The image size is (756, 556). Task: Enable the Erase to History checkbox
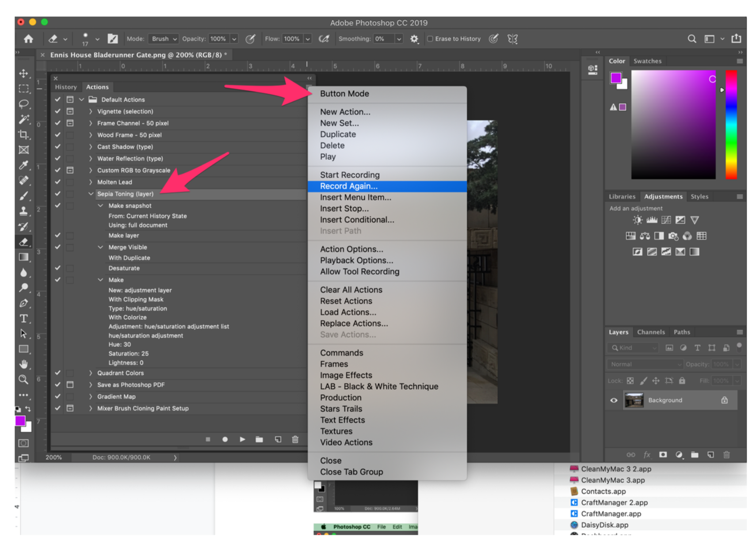pos(430,39)
